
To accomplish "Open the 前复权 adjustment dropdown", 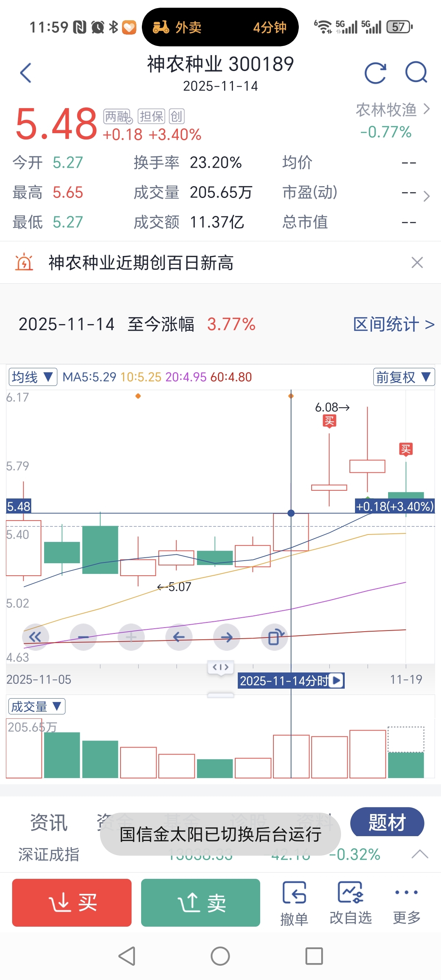I will pyautogui.click(x=404, y=377).
